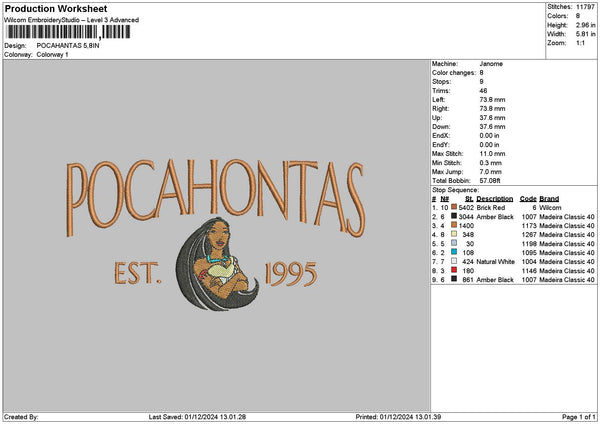Click the design name 'POCAHANTAS 5,8IN'
This screenshot has width=600, height=424.
point(68,46)
